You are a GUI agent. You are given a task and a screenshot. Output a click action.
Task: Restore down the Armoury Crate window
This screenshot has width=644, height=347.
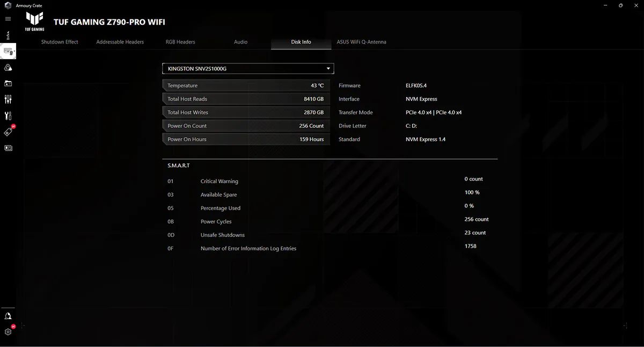(x=620, y=5)
